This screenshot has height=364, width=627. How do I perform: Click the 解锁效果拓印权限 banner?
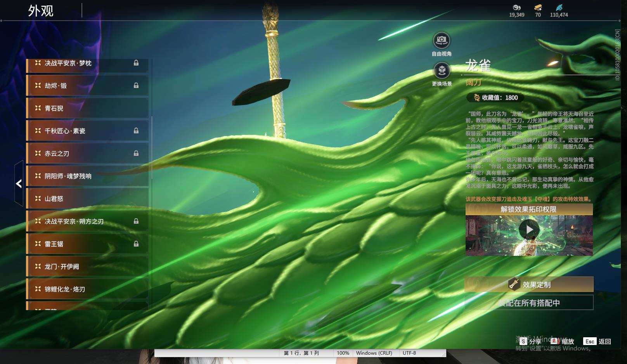[529, 209]
